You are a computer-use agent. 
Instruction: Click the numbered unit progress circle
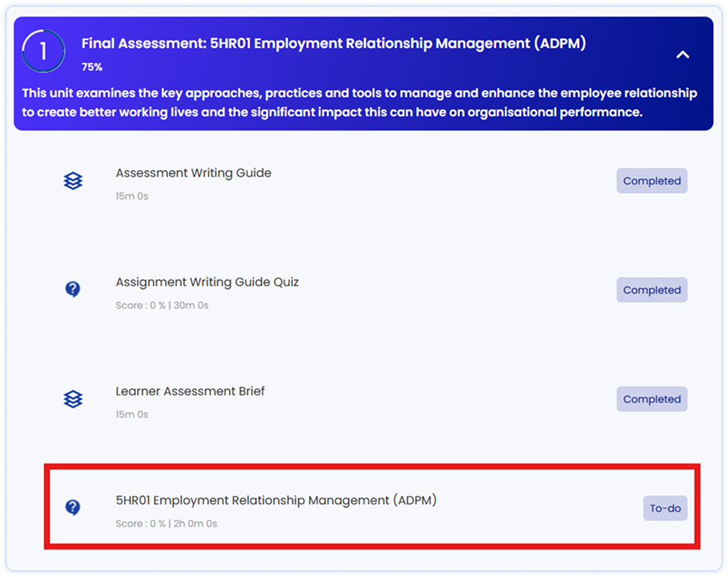click(43, 52)
